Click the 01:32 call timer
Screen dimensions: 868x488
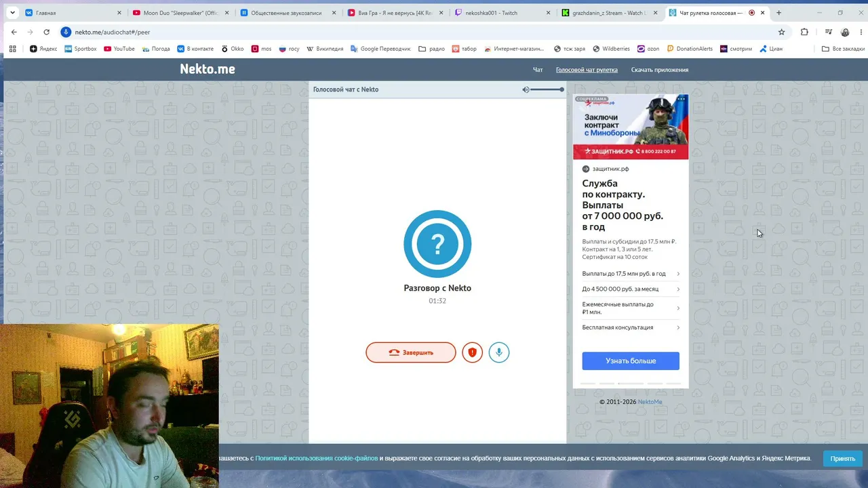[x=437, y=301]
